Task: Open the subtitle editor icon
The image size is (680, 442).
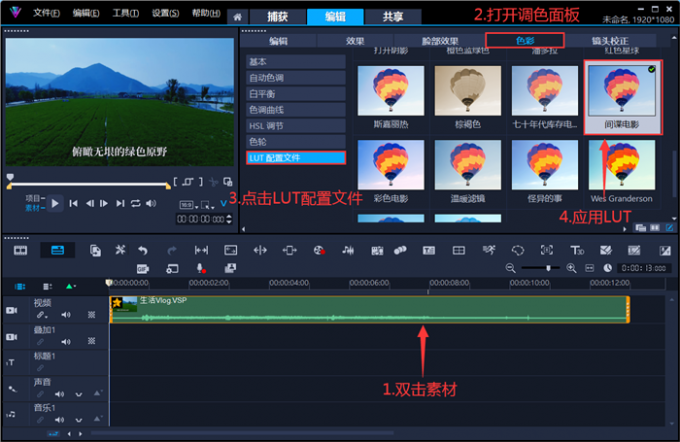Action: click(429, 250)
